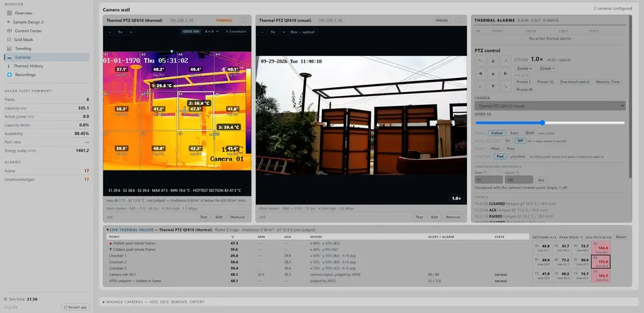Test the thermal camera stream
Screen dimensions: 644x313
coord(204,217)
